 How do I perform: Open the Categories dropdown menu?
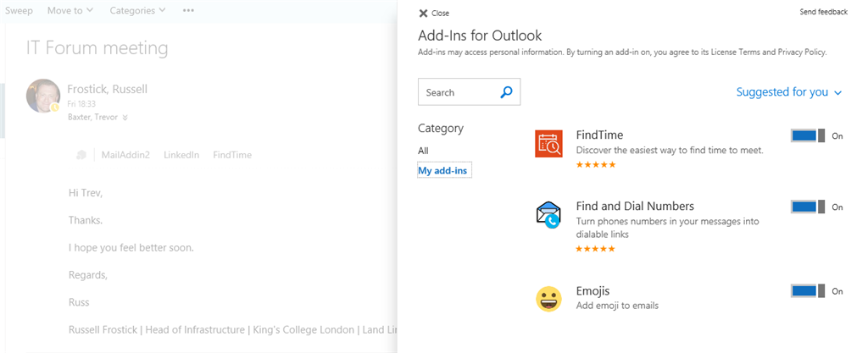pyautogui.click(x=138, y=10)
